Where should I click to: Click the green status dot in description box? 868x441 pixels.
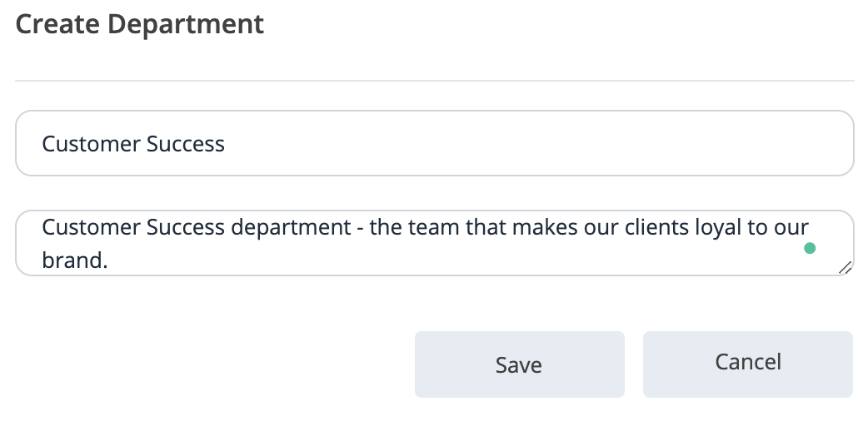tap(809, 248)
